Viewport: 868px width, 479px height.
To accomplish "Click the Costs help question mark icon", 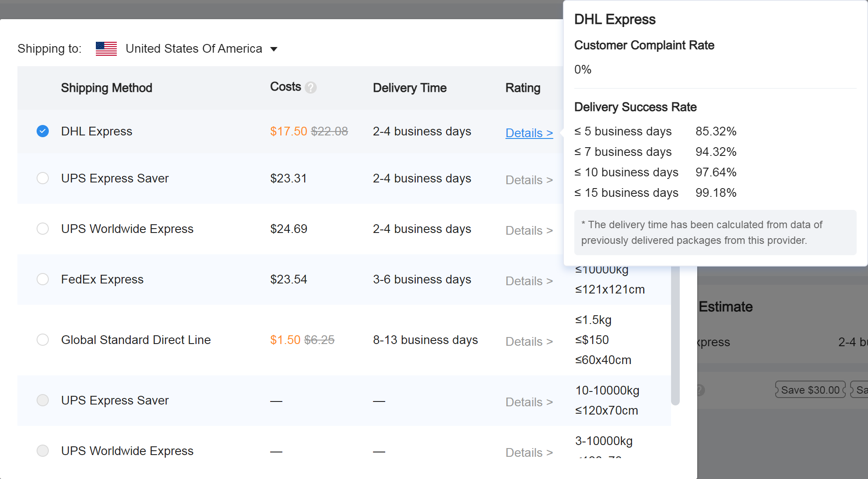I will click(x=311, y=88).
